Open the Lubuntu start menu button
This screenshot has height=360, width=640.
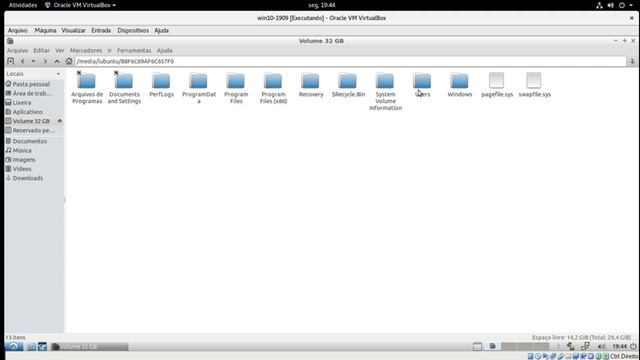click(13, 347)
